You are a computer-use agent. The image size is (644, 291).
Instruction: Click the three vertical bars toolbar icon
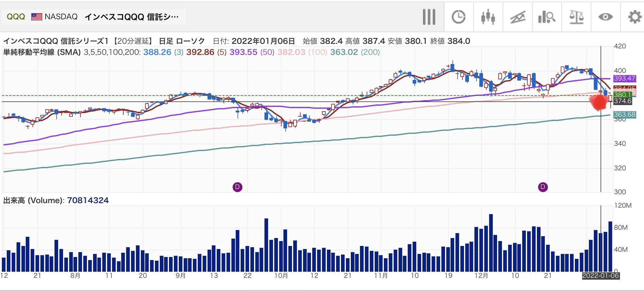(x=429, y=17)
